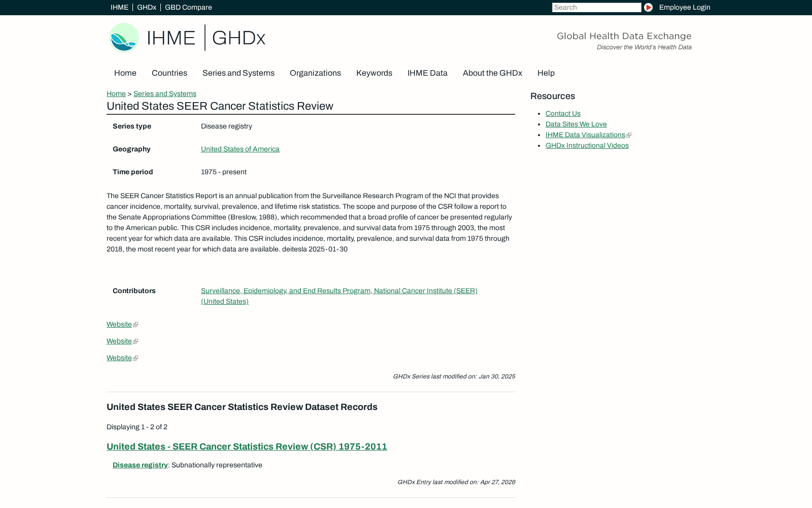Open IHME link in top bar
Screen dimensions: 812x508
119,7
